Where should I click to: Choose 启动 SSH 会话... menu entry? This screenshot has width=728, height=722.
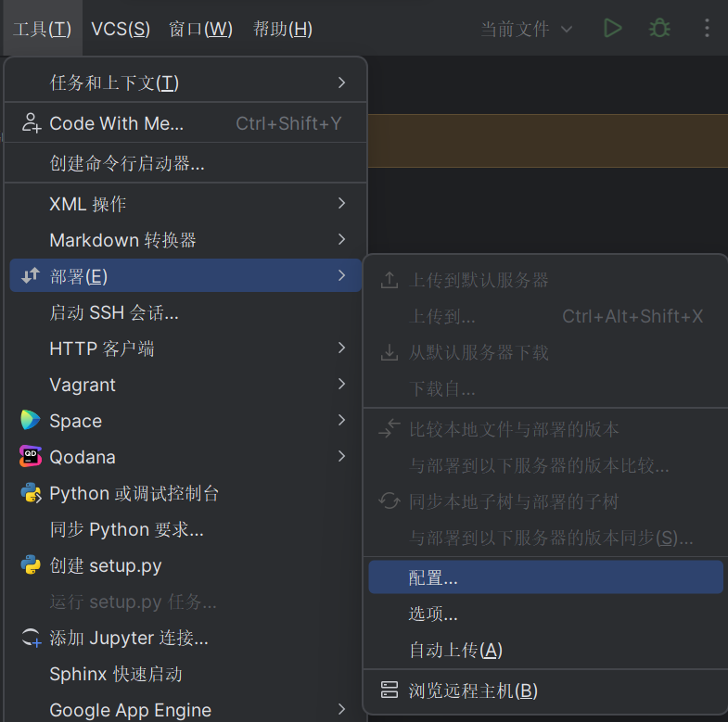click(114, 312)
